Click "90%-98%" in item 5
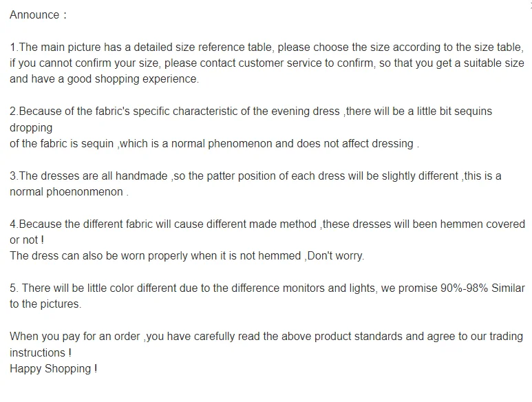Viewport: 532px width, 402px height. 464,288
